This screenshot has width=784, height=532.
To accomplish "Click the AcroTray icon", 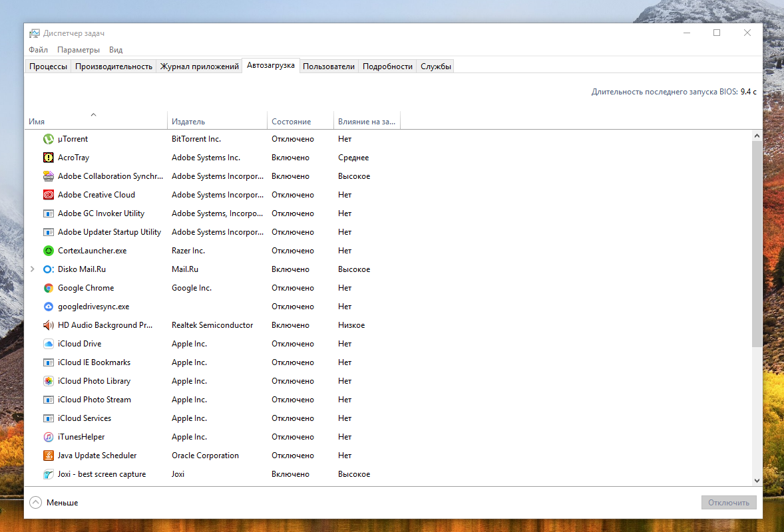I will point(48,158).
